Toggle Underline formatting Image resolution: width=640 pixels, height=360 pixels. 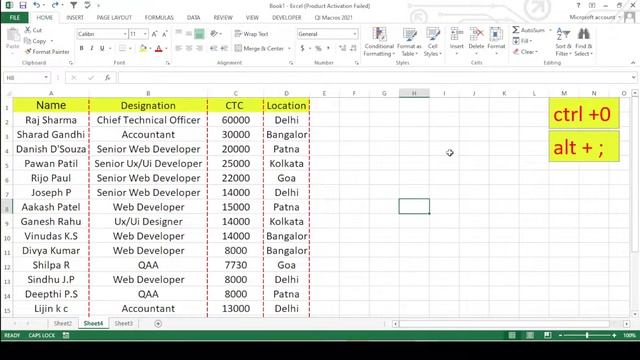pyautogui.click(x=102, y=48)
